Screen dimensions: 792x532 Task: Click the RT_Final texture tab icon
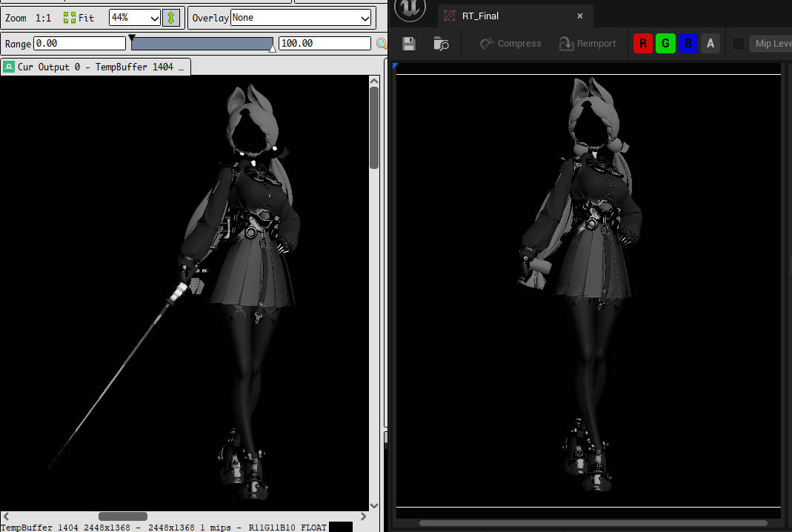(450, 16)
